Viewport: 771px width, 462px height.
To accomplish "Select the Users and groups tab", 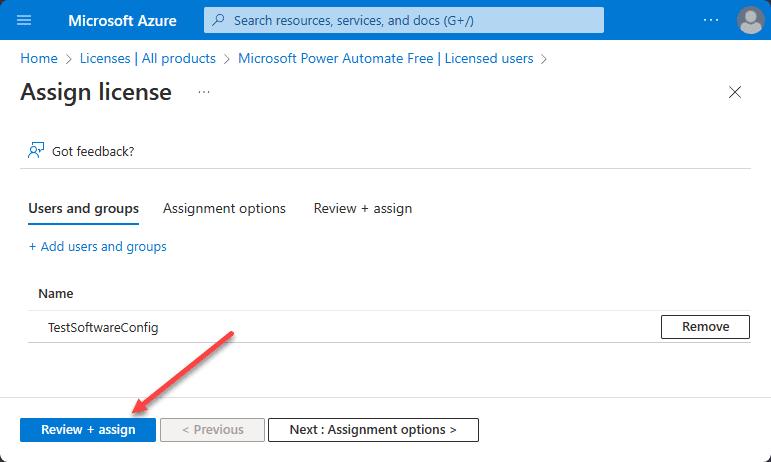I will [x=84, y=209].
